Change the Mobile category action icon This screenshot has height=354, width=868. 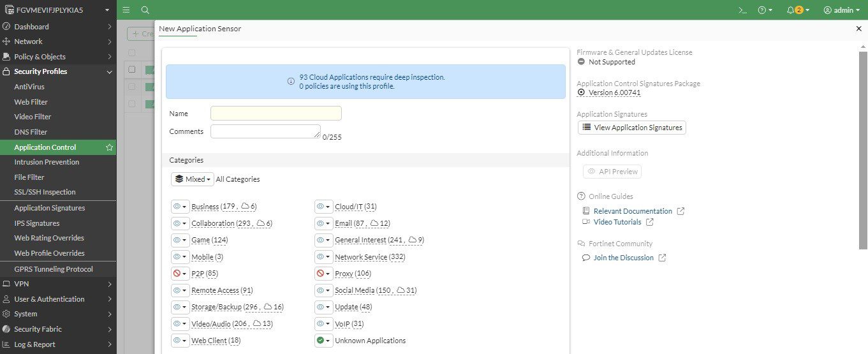180,257
